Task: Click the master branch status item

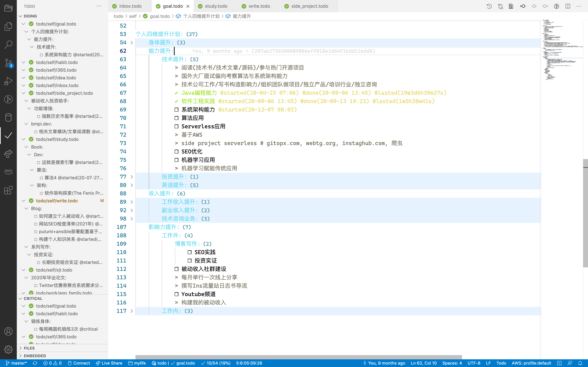Action: [x=16, y=363]
